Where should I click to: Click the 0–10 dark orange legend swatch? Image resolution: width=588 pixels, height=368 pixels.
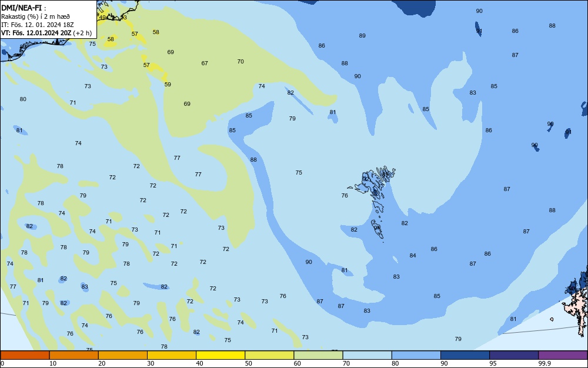click(x=25, y=355)
